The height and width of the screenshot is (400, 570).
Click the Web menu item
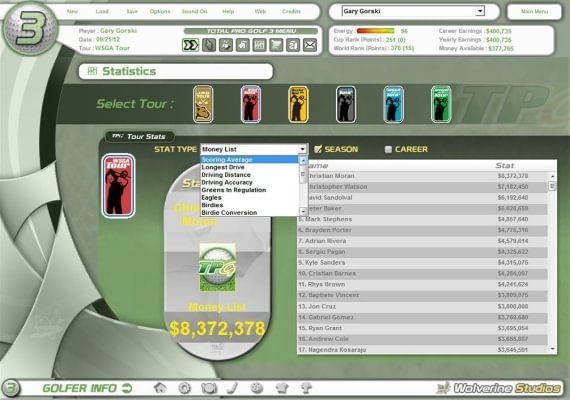tap(260, 12)
